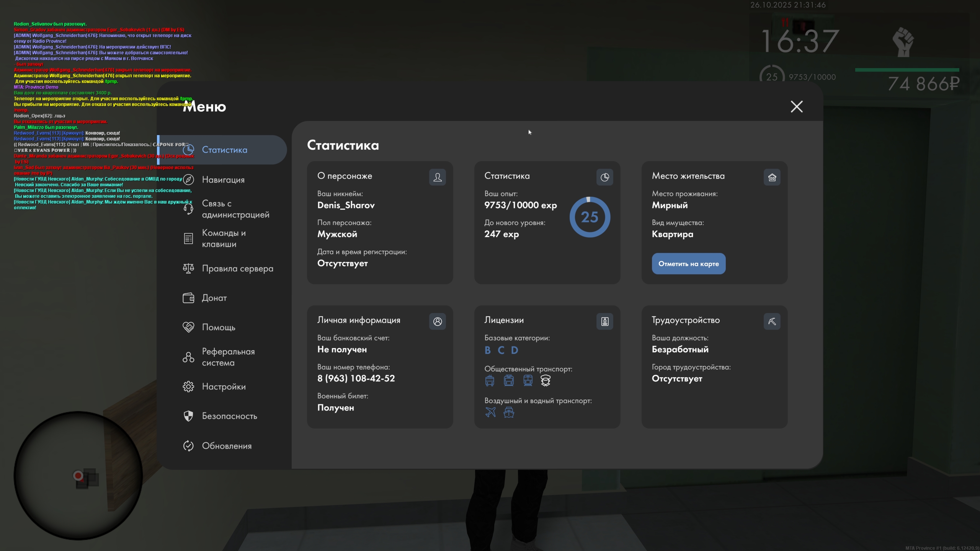Close the menu with the X button
The width and height of the screenshot is (980, 551).
click(797, 106)
